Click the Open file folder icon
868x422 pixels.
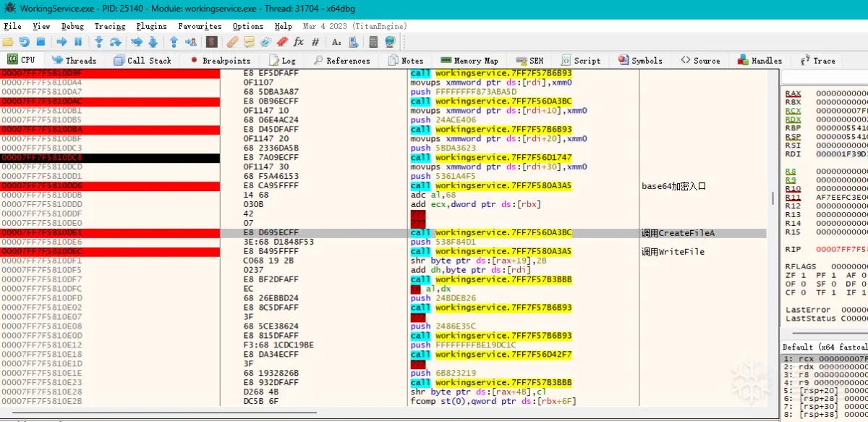[7, 42]
